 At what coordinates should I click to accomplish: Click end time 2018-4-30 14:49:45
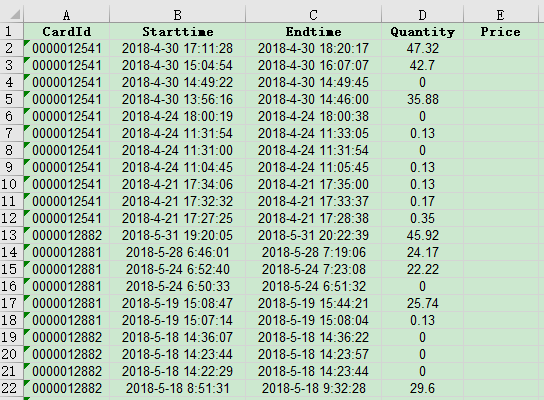313,82
